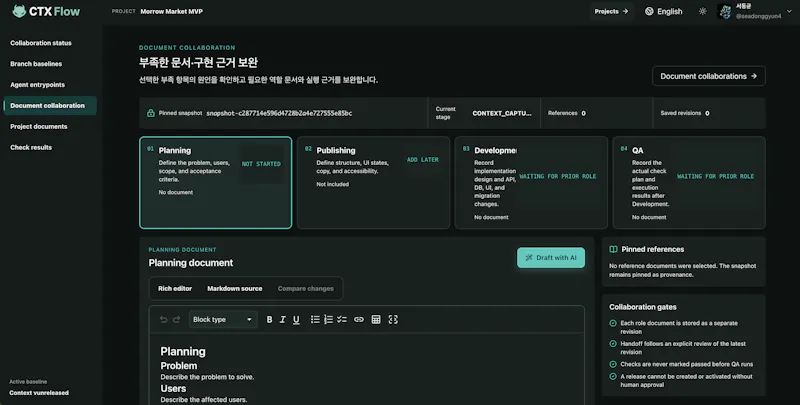Click the Planning heading in the editor
This screenshot has width=800, height=405.
click(x=183, y=351)
